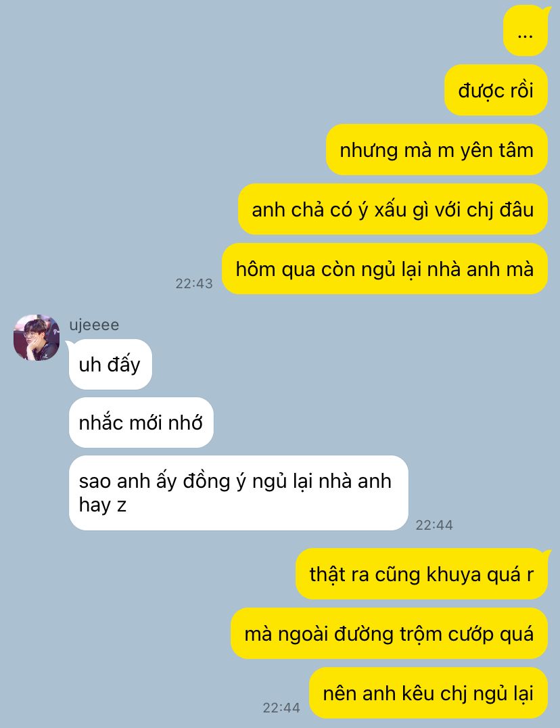560x728 pixels.
Task: Click the word "yên tâm" in the yellow bubble
Action: pyautogui.click(x=496, y=150)
